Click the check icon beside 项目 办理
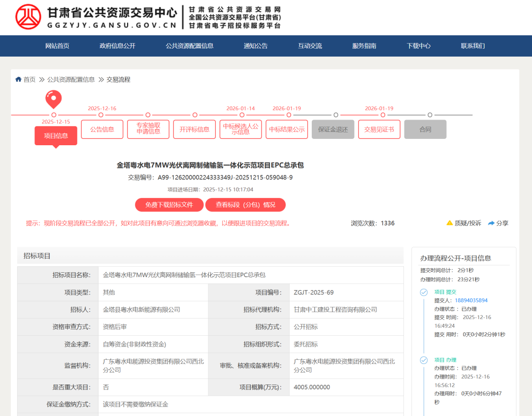The height and width of the screenshot is (416, 532). (423, 360)
